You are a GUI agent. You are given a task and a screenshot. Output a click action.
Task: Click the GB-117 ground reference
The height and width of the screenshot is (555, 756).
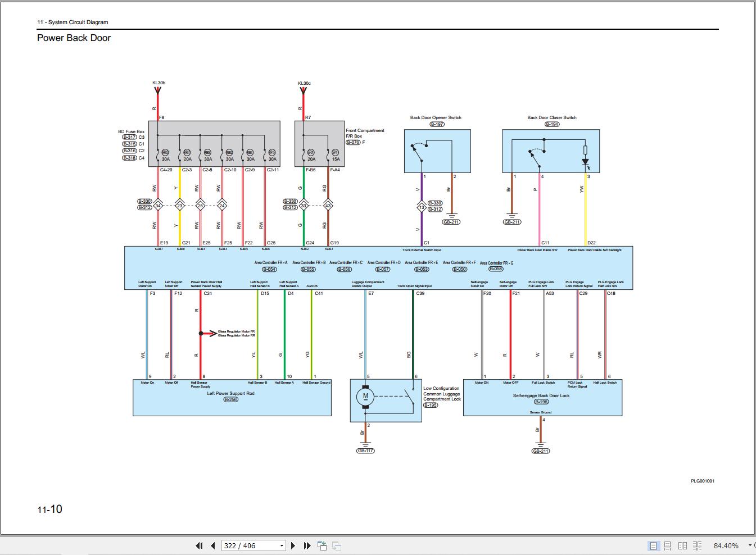(365, 451)
